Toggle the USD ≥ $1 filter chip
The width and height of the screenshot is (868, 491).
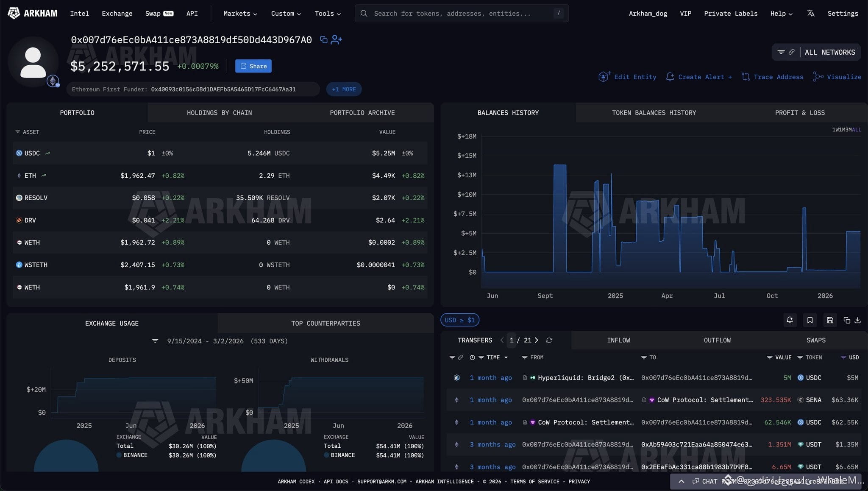(x=460, y=320)
